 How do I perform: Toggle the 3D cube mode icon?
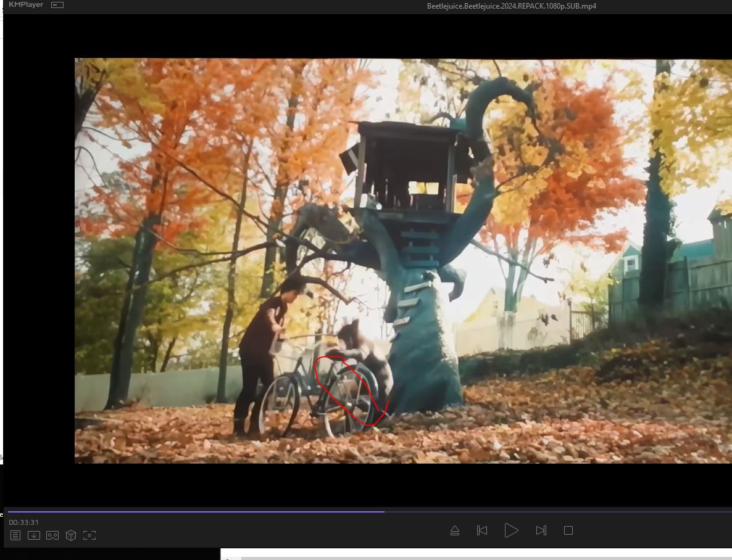71,535
